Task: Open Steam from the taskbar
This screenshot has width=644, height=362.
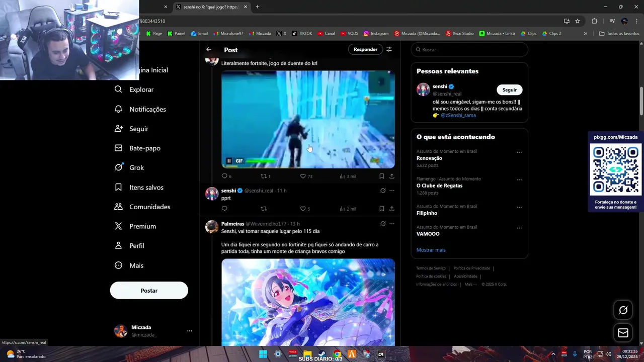Action: coord(322,354)
